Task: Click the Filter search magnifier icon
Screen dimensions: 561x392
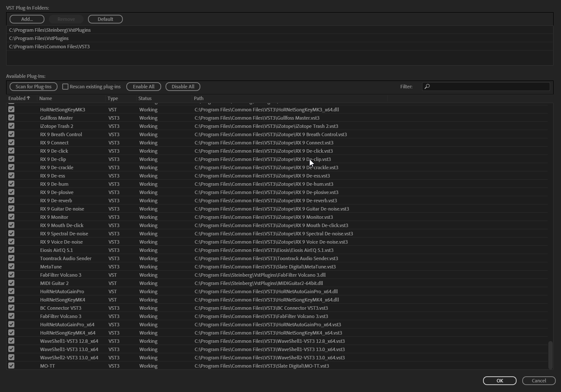Action: [x=427, y=86]
